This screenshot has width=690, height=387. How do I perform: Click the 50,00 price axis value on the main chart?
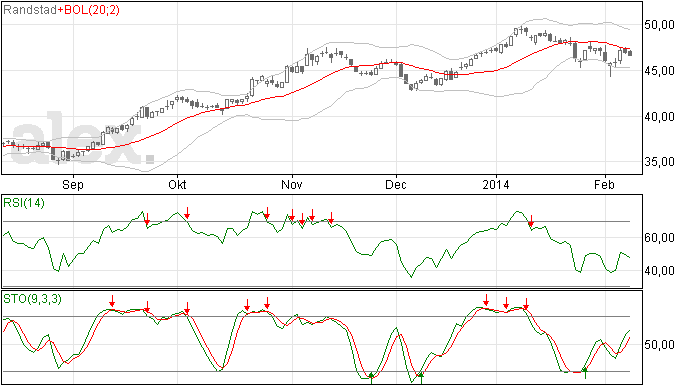pyautogui.click(x=659, y=25)
